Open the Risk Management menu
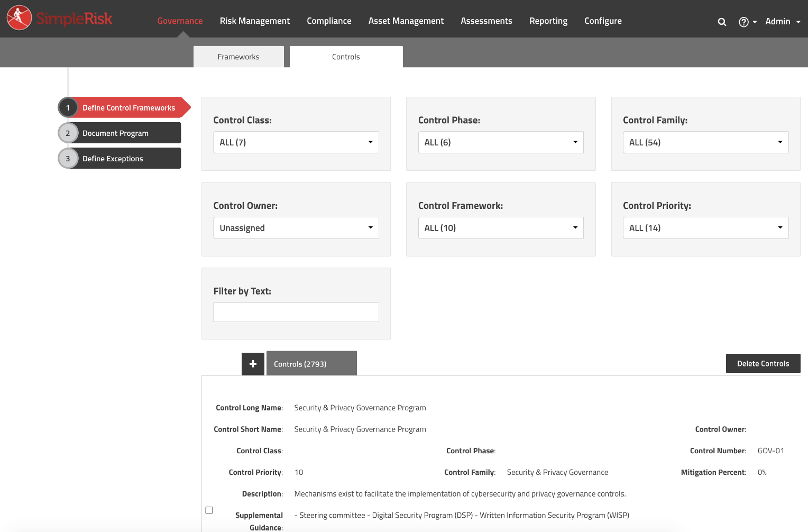Screen dimensions: 808x532 pos(255,21)
